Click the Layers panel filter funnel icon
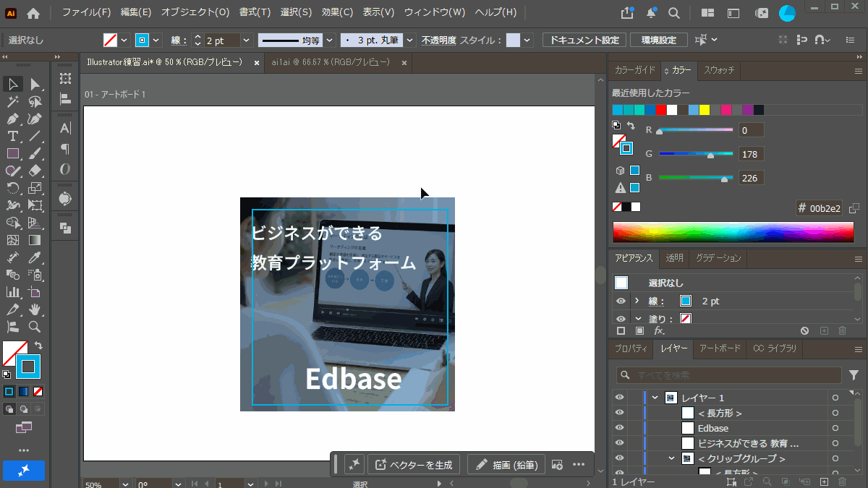Screen dimensions: 868x488 click(854, 374)
